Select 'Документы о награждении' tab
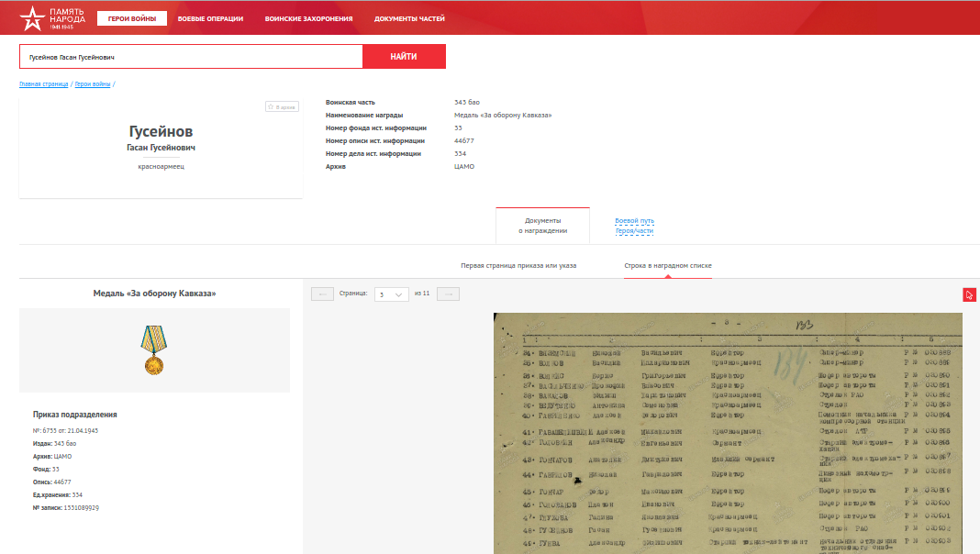The width and height of the screenshot is (980, 554). pyautogui.click(x=542, y=226)
